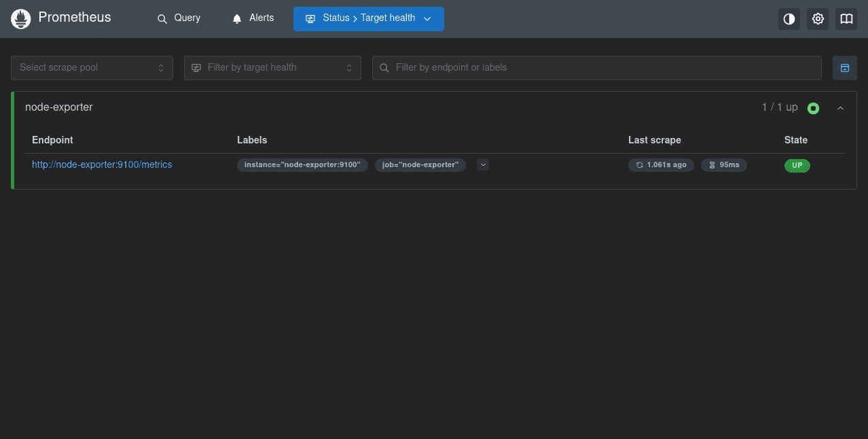868x439 pixels.
Task: Click the 95ms scrape duration chip
Action: coord(723,164)
